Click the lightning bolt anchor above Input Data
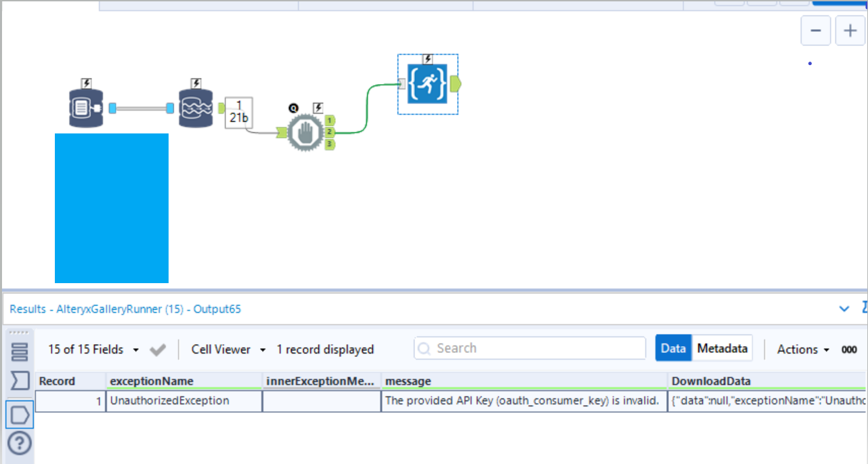The height and width of the screenshot is (464, 868). 85,83
